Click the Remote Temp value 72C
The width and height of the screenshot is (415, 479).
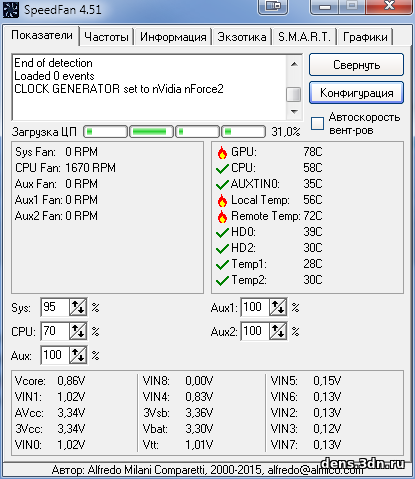pos(313,216)
